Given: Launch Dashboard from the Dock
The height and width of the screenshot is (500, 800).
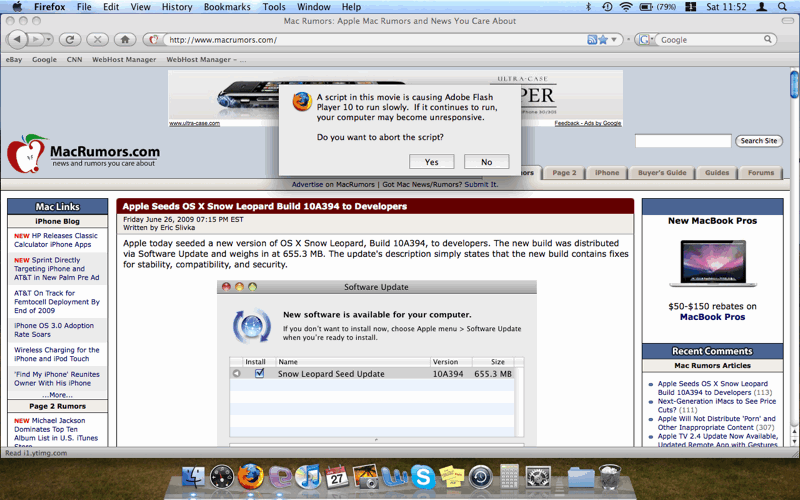Looking at the screenshot, I should click(222, 478).
